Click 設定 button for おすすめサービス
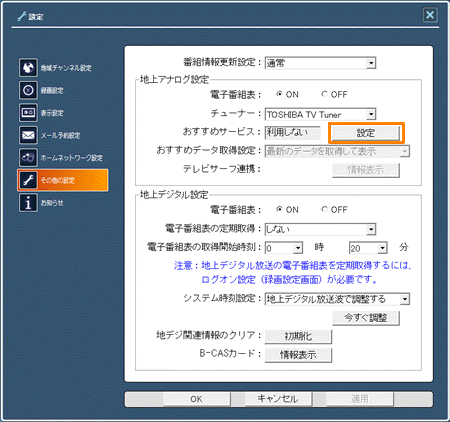The height and width of the screenshot is (422, 450). pos(366,133)
